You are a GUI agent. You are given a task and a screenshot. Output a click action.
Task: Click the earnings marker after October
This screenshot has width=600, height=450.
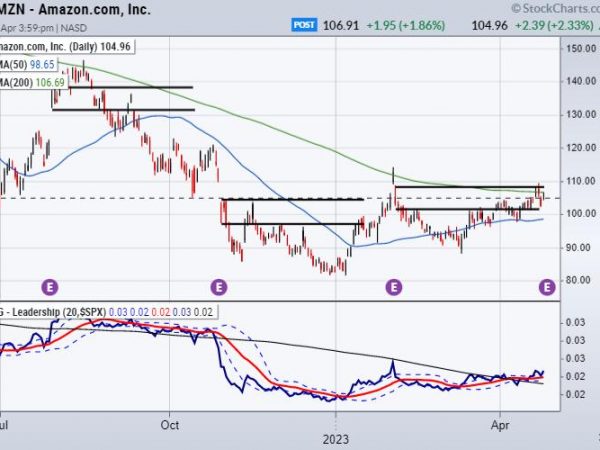click(219, 287)
